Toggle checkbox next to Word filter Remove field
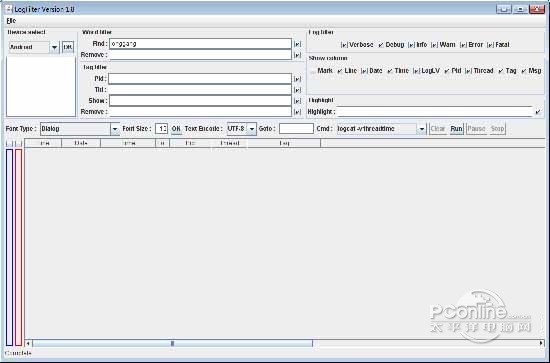This screenshot has width=550, height=363. (297, 55)
